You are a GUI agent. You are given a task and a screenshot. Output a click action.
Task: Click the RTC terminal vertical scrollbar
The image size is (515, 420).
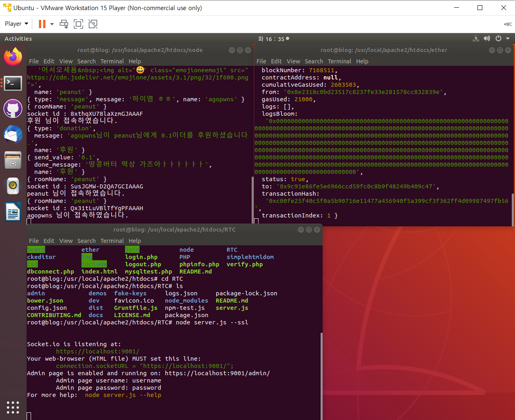click(x=321, y=376)
